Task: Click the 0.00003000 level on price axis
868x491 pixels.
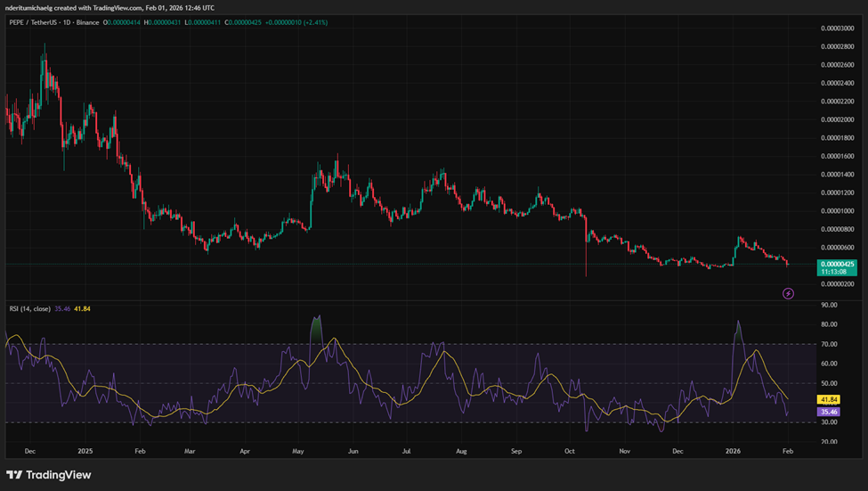Action: [x=839, y=28]
